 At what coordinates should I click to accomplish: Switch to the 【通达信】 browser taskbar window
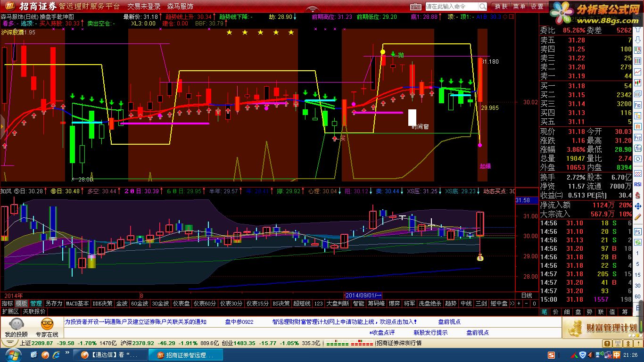tap(111, 354)
